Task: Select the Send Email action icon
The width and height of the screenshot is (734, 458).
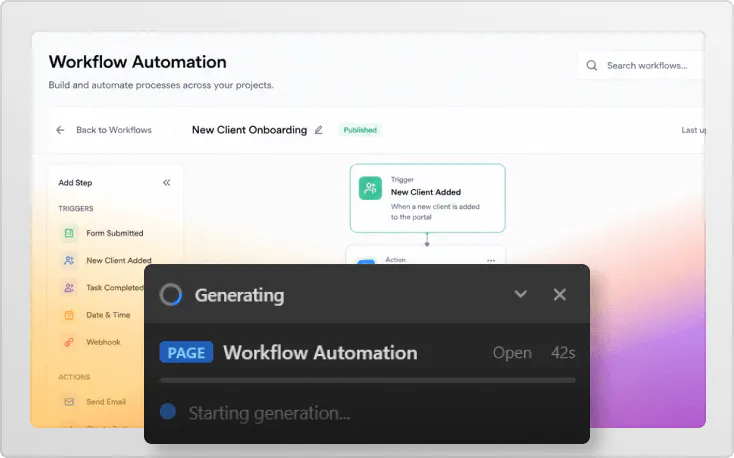Action: 69,402
